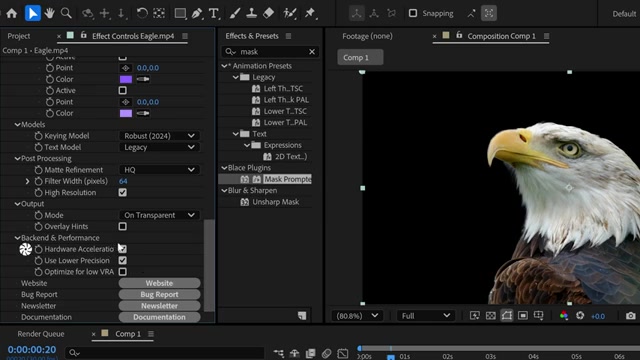Click the Comp 1 breadcrumb button
Viewport: 640px width, 360px height.
pos(360,57)
